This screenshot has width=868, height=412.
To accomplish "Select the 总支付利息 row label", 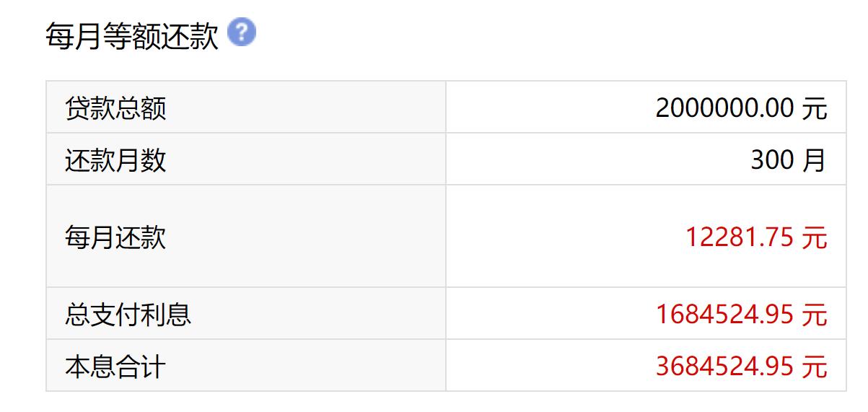I will tap(128, 315).
